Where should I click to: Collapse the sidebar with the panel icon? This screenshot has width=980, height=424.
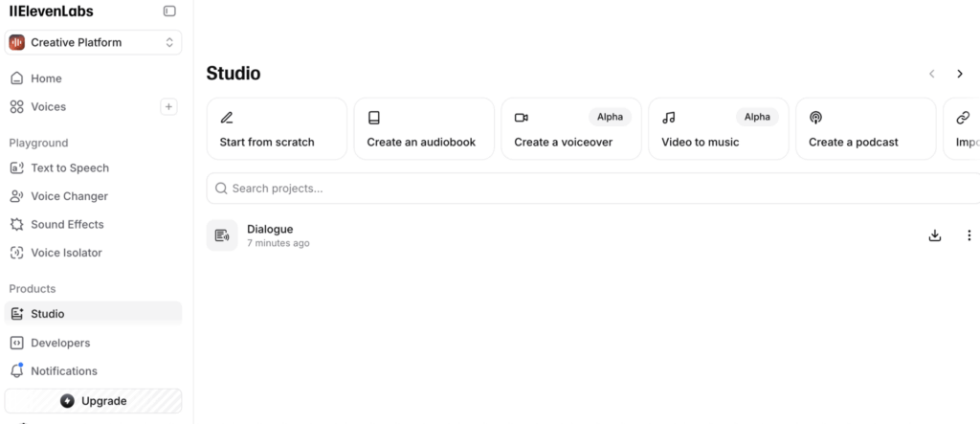tap(169, 11)
